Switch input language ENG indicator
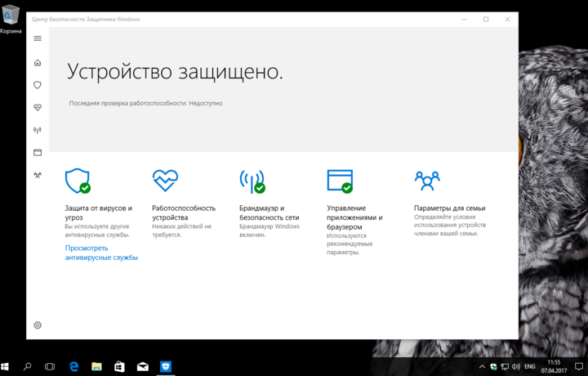This screenshot has height=376, width=588. (x=530, y=367)
